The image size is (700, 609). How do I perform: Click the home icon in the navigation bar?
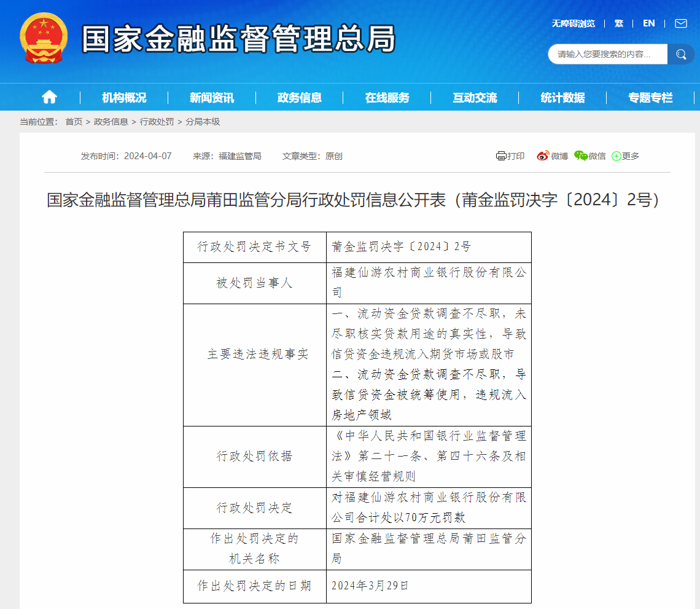[x=49, y=97]
